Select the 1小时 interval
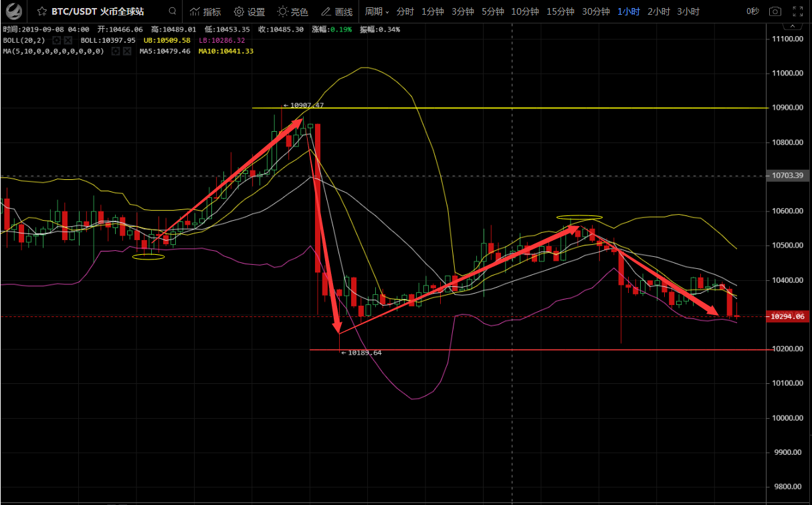This screenshot has width=812, height=505. point(628,11)
